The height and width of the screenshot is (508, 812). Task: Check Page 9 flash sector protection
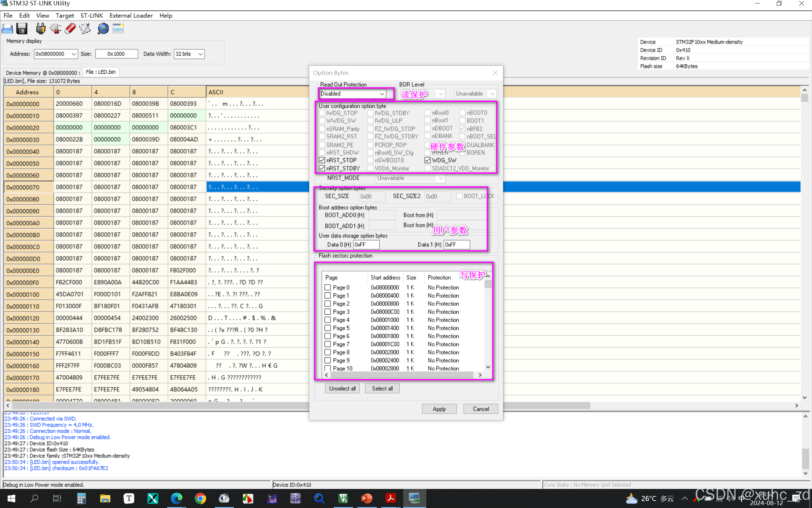328,360
